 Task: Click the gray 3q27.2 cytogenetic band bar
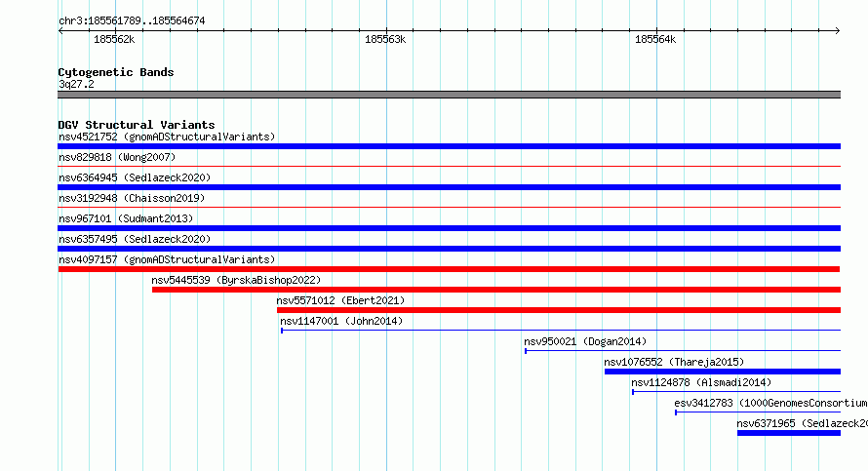449,95
